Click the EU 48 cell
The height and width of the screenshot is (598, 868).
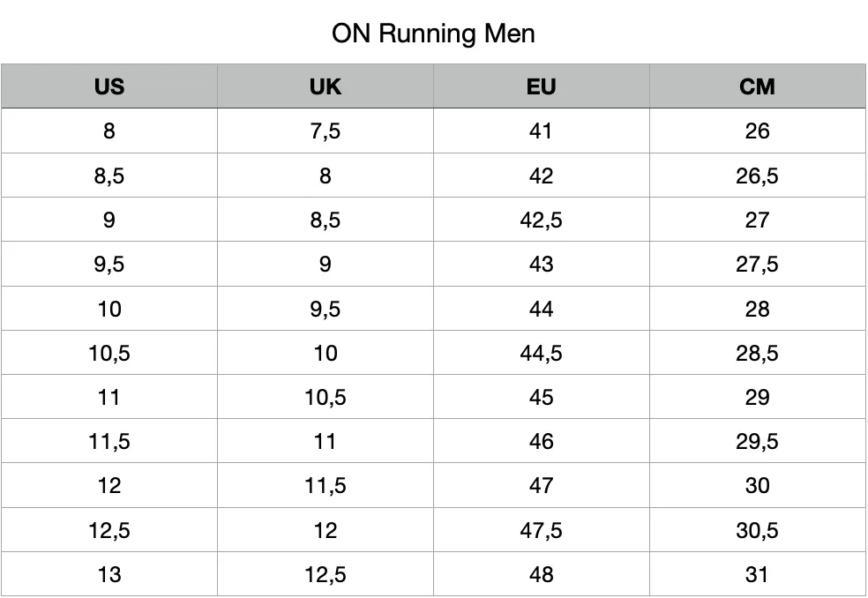click(x=541, y=574)
